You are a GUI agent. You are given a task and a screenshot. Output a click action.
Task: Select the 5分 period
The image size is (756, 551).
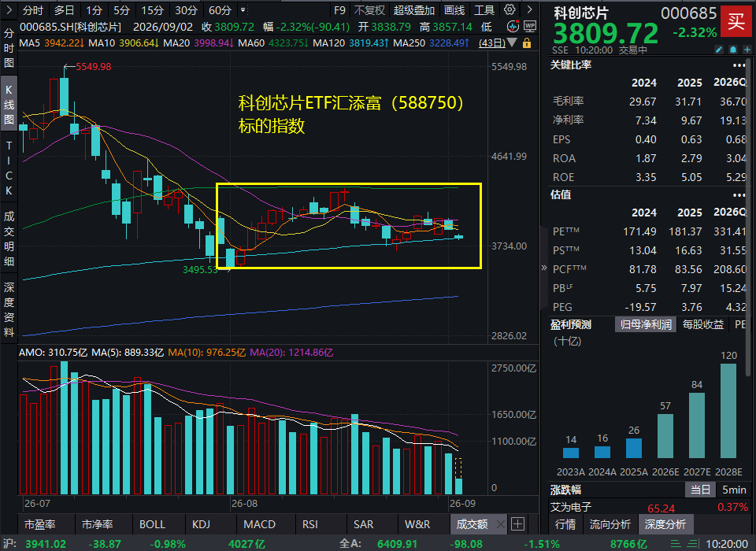pyautogui.click(x=121, y=10)
